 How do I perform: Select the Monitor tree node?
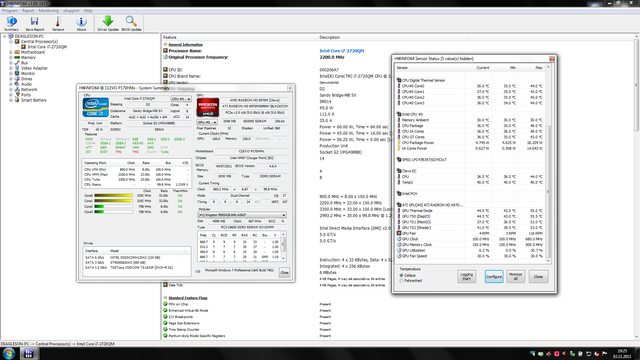tap(28, 73)
